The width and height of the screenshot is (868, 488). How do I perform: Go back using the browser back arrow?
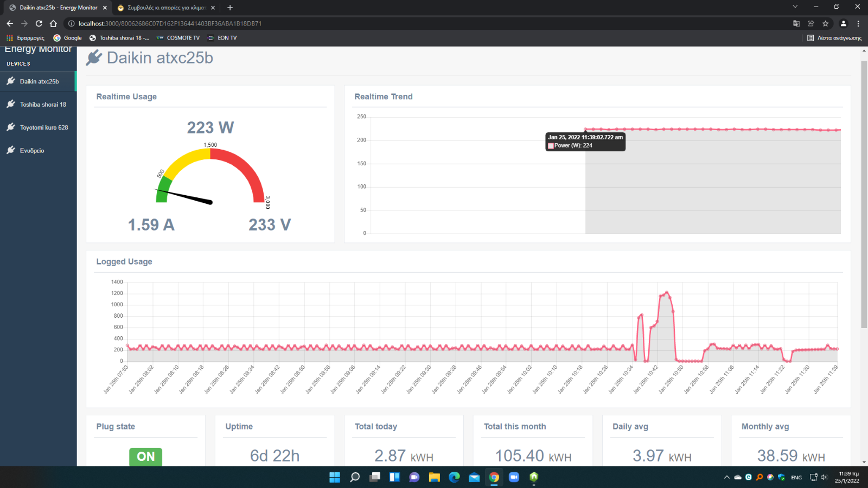(x=10, y=23)
